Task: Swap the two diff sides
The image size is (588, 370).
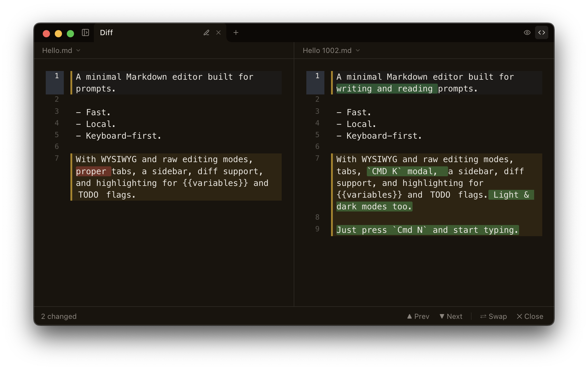Action: click(494, 316)
